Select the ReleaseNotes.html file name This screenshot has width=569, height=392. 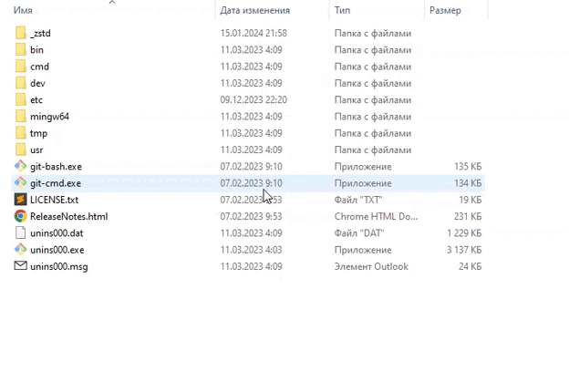point(69,216)
